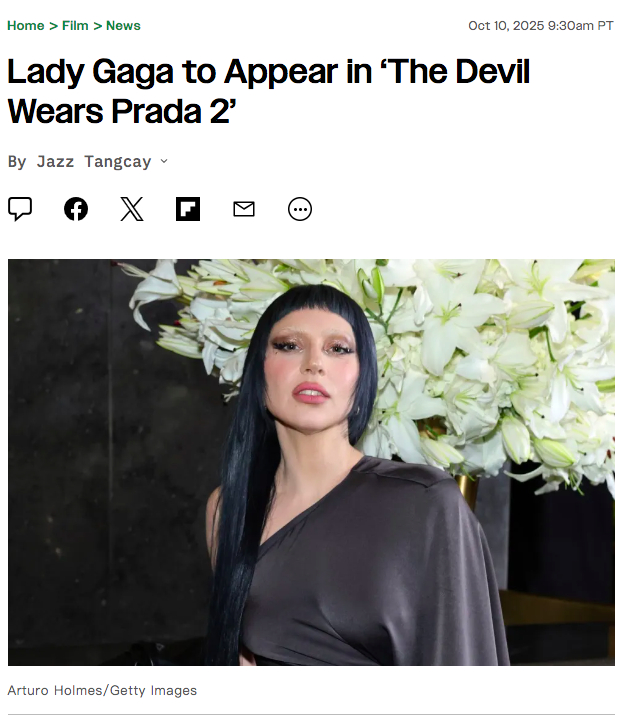Image resolution: width=642 pixels, height=716 pixels.
Task: Click the Oct 10, 2025 timestamp
Action: (541, 26)
